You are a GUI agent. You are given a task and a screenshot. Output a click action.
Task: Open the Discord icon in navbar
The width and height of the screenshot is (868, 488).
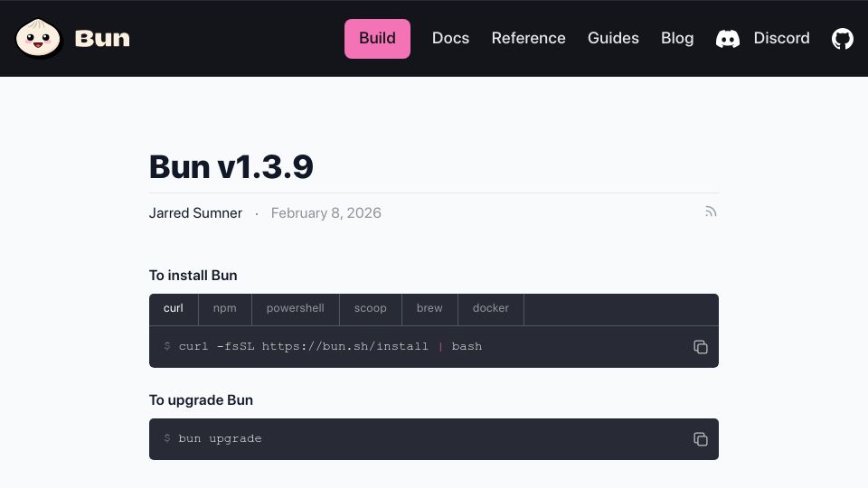[x=727, y=39]
